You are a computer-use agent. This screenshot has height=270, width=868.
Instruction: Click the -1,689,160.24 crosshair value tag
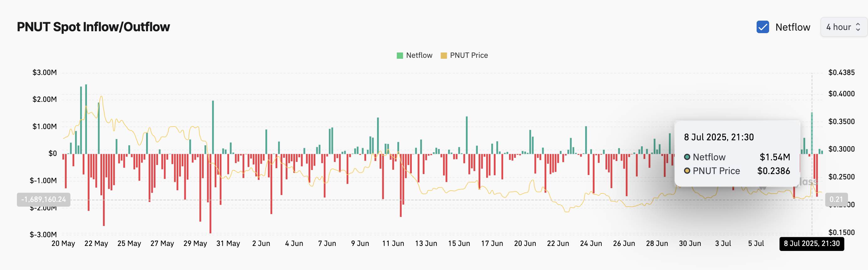pyautogui.click(x=43, y=200)
